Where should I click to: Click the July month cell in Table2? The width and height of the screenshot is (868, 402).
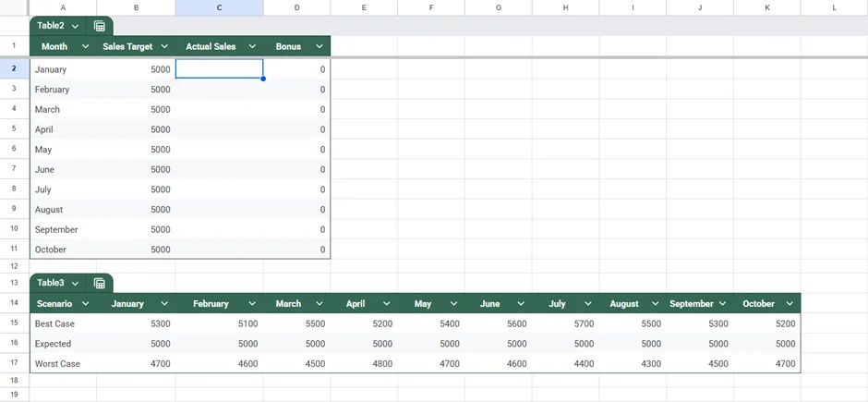pos(63,189)
